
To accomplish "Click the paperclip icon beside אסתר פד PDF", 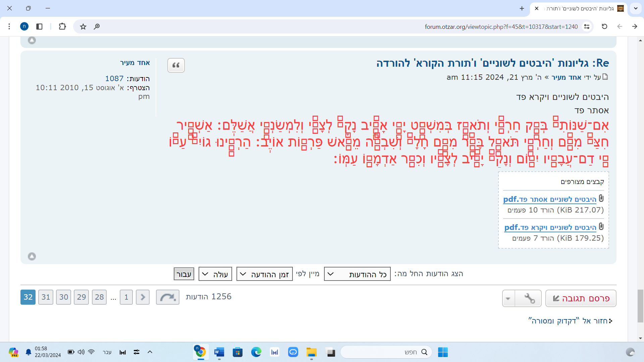I will (601, 198).
